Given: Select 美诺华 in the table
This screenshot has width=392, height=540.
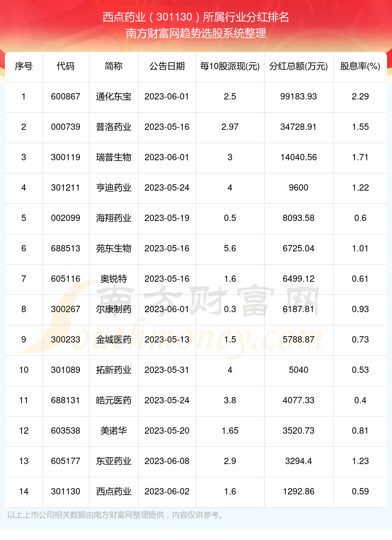Looking at the screenshot, I should coord(114,431).
